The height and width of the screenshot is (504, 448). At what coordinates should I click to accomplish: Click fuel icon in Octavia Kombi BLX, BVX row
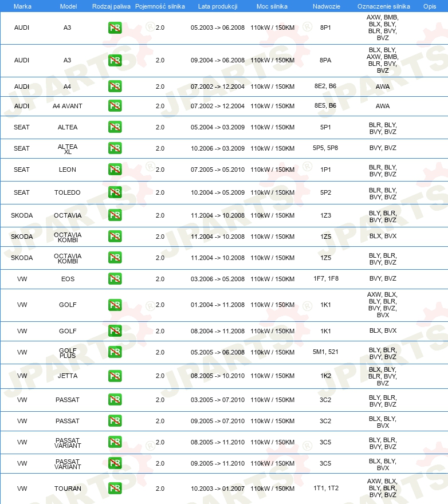tap(115, 236)
